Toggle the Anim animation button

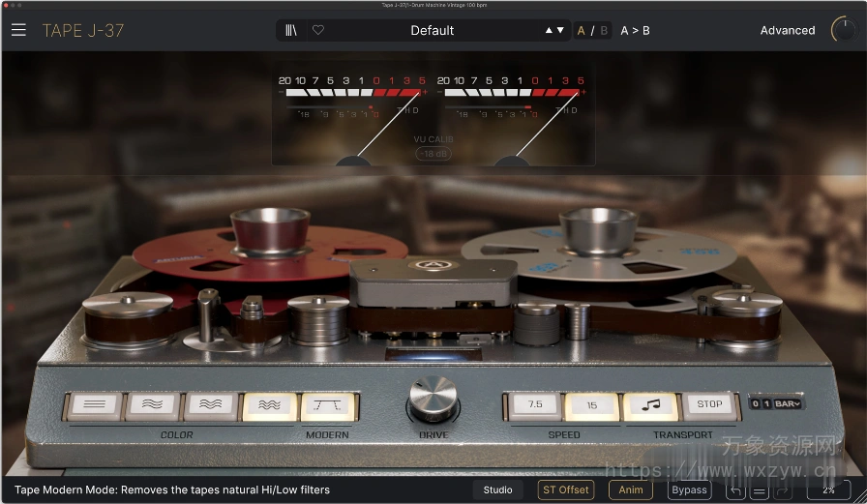point(631,489)
